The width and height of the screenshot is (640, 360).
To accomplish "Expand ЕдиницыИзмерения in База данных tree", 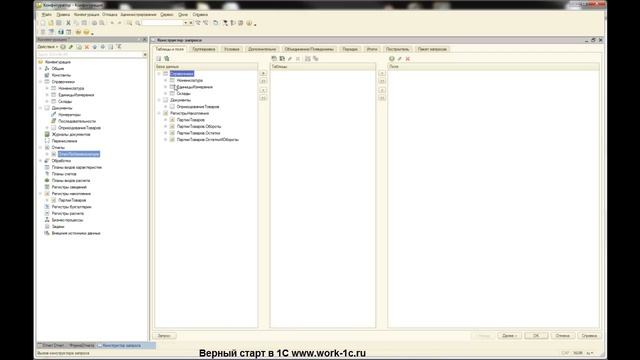I will point(166,87).
